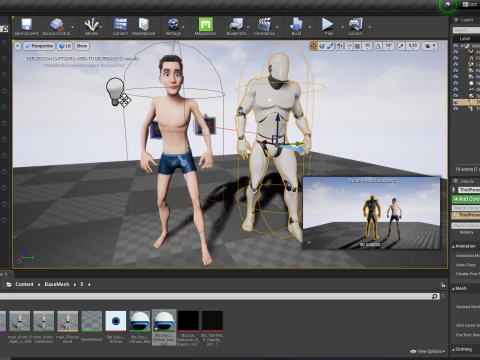Click the camera preview picture-in-picture window
480x360 pixels.
(371, 213)
